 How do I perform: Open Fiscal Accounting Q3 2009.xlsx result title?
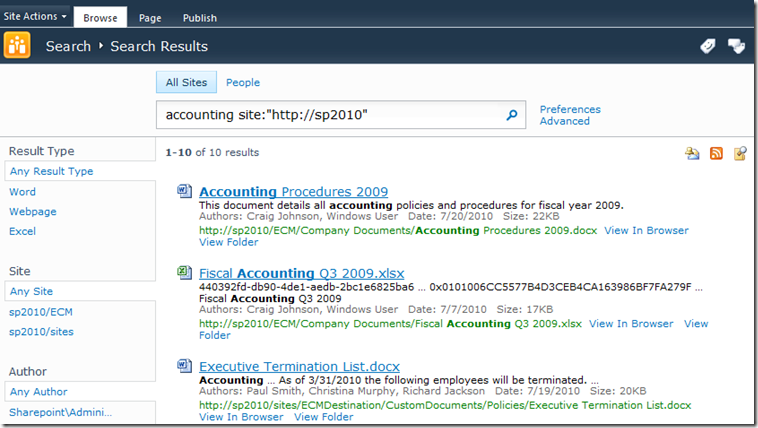coord(302,273)
